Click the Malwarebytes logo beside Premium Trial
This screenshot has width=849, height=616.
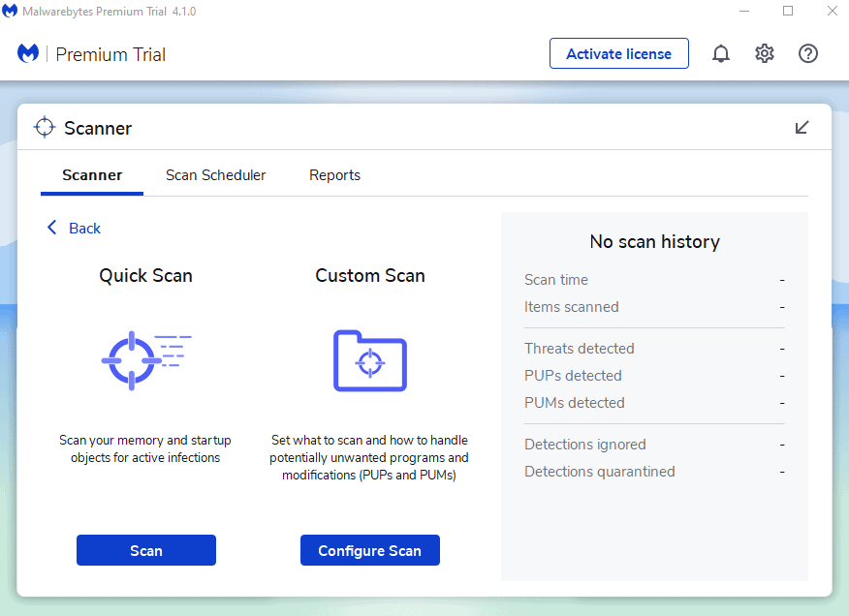pos(28,53)
